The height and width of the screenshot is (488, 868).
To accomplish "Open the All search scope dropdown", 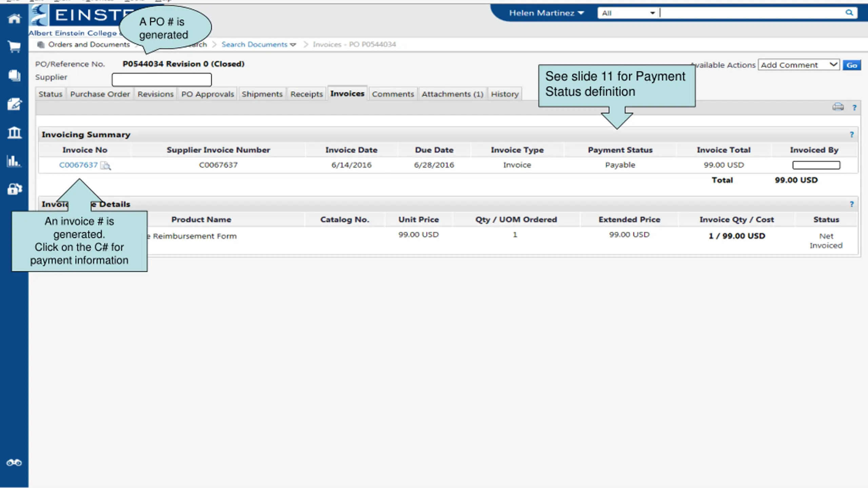I will coord(628,13).
